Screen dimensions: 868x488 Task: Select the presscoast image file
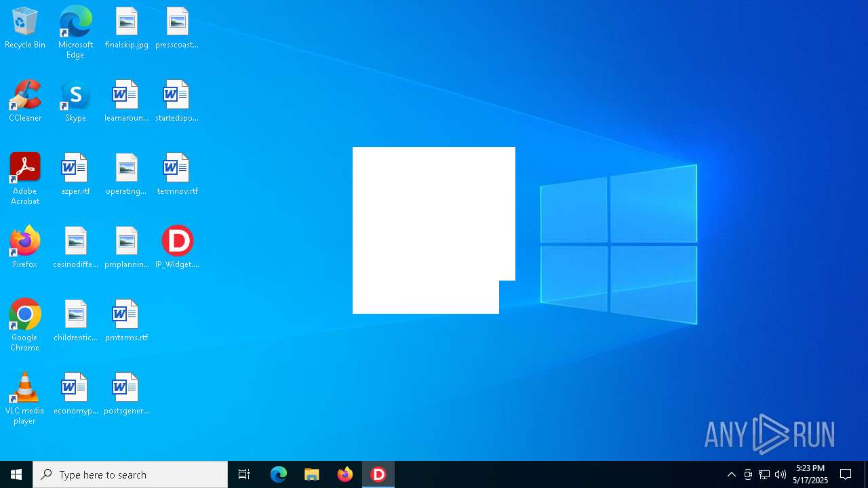coord(177,28)
